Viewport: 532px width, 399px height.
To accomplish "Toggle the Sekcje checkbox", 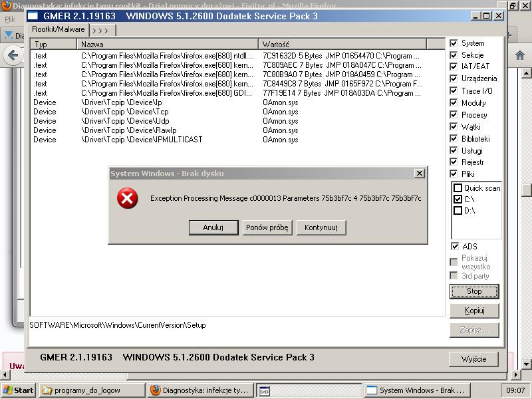I will tap(454, 55).
